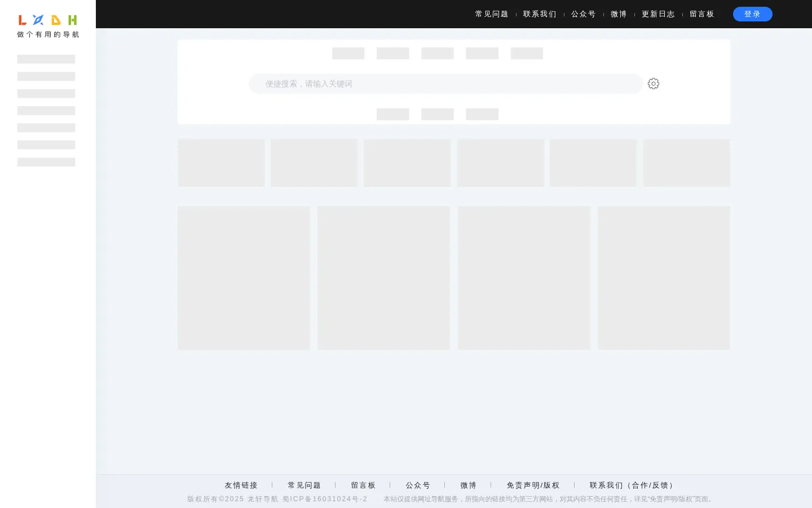Screen dimensions: 812x508
Task: Click 联系我们（合作/反馈）footer link
Action: (x=632, y=485)
